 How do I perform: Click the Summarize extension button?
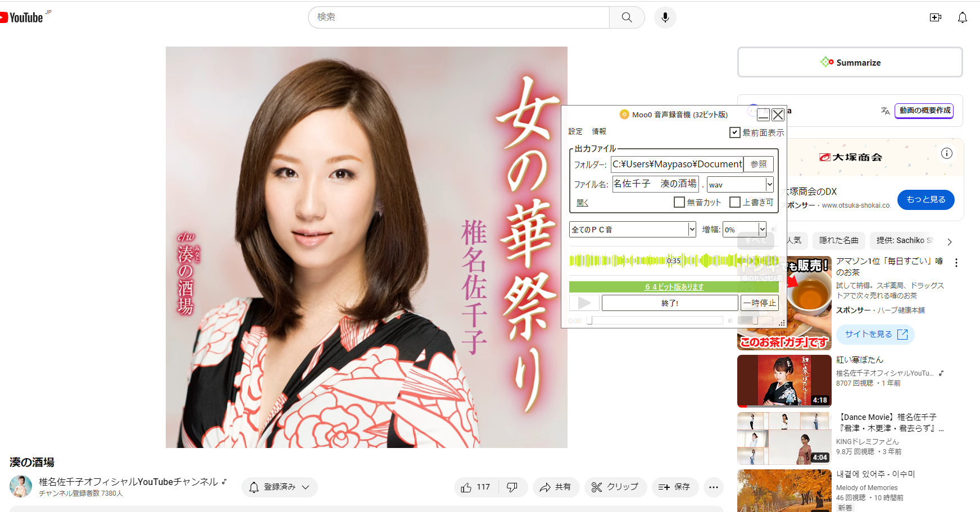tap(850, 62)
